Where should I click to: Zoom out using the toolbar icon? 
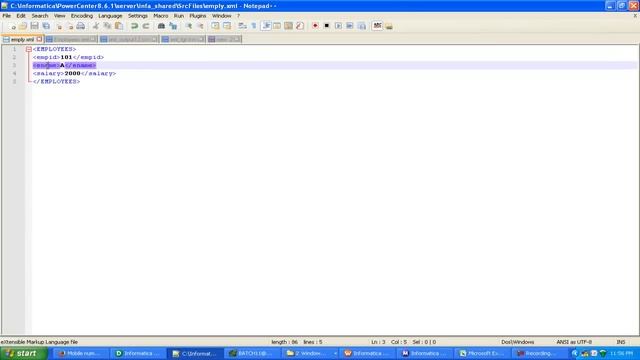click(x=200, y=26)
